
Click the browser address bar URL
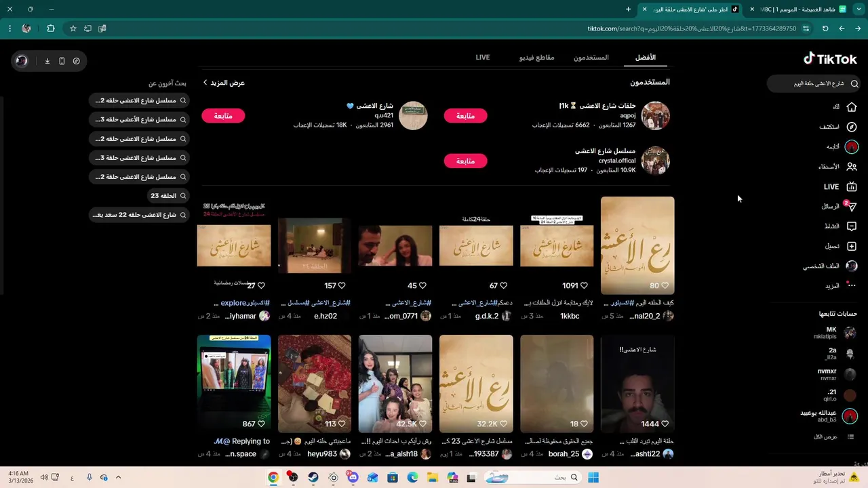pos(692,28)
